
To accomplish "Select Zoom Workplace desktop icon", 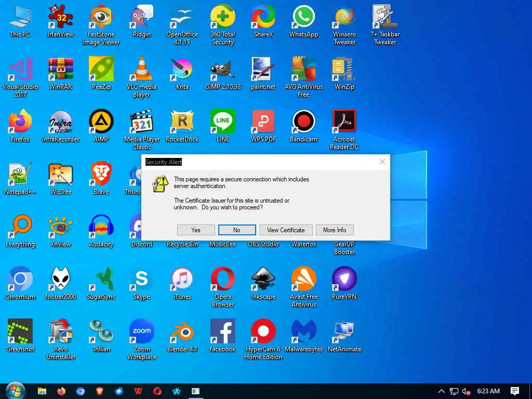I will pos(142,340).
